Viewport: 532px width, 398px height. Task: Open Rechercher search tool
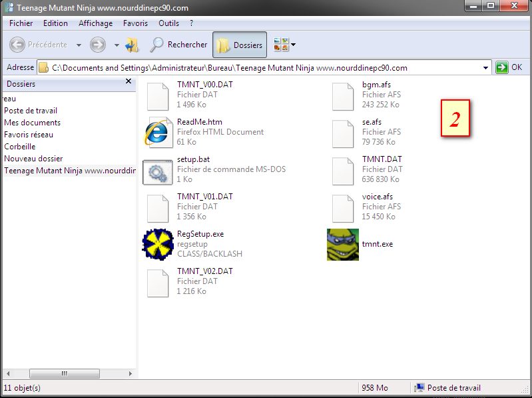178,45
